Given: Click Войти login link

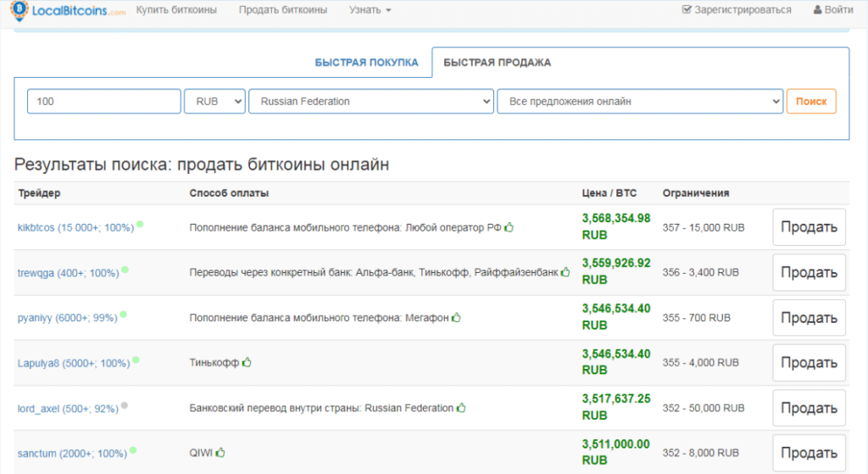Looking at the screenshot, I should (x=833, y=10).
